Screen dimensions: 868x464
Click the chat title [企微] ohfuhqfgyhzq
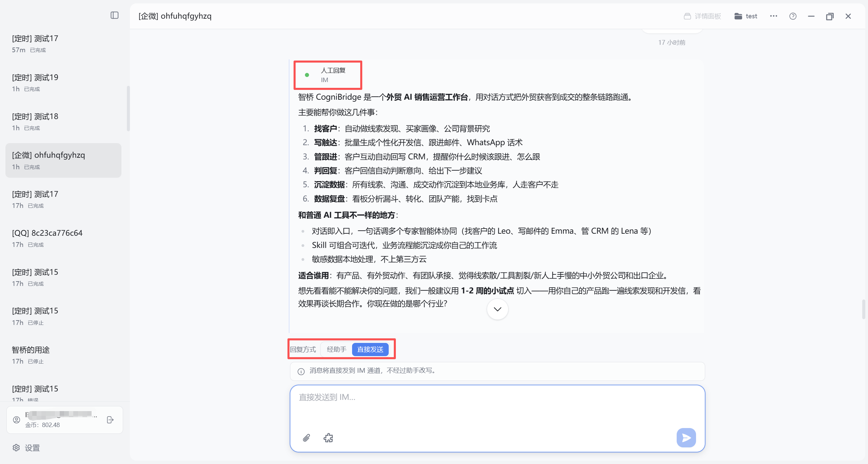click(175, 16)
